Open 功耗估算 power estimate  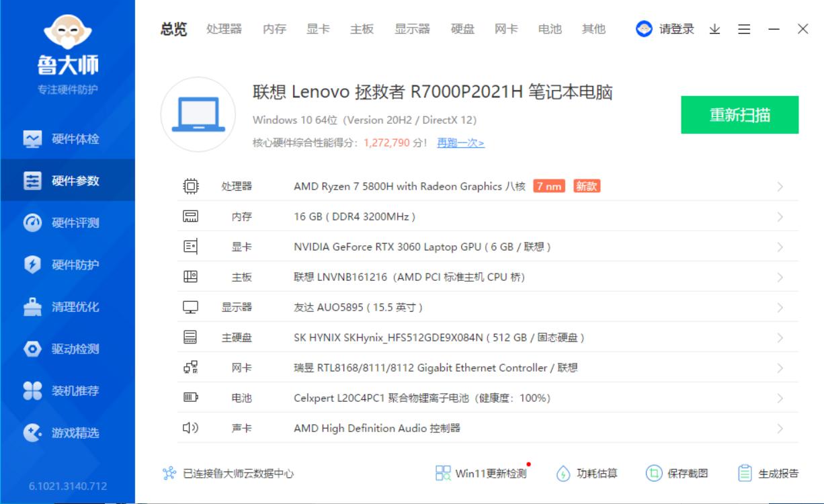[x=587, y=473]
